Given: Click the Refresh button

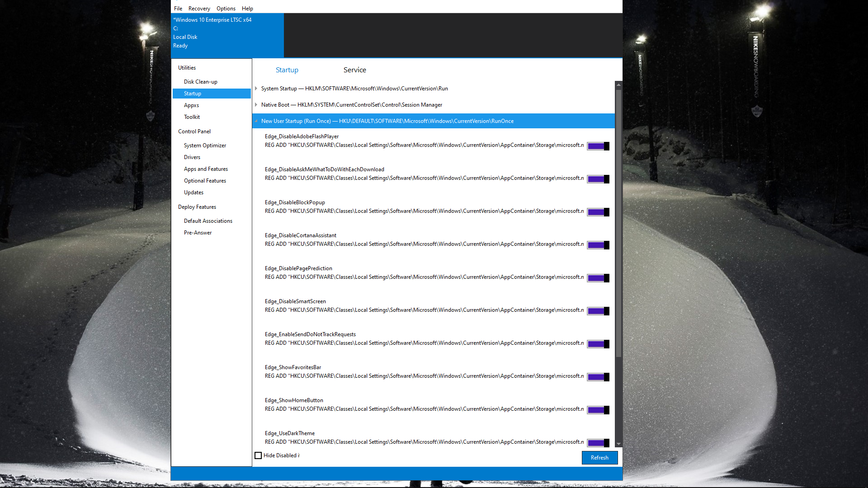Looking at the screenshot, I should coord(599,458).
